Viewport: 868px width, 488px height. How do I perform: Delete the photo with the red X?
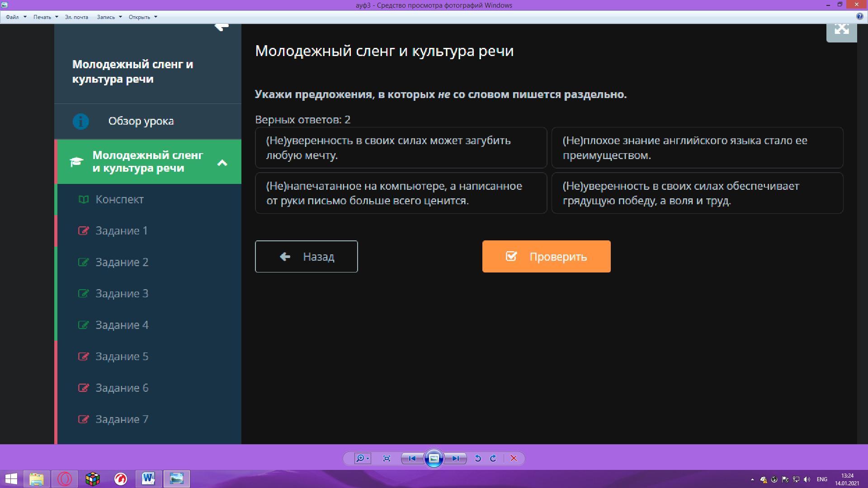(x=514, y=458)
